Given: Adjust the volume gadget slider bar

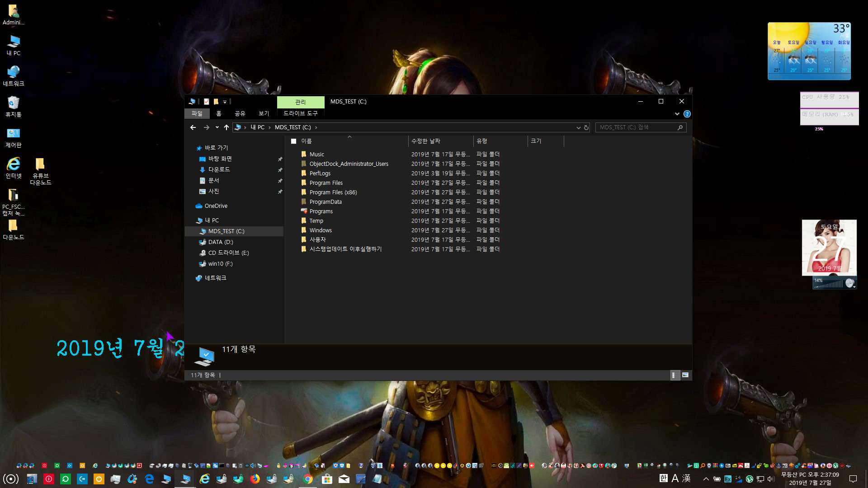Looking at the screenshot, I should 829,284.
